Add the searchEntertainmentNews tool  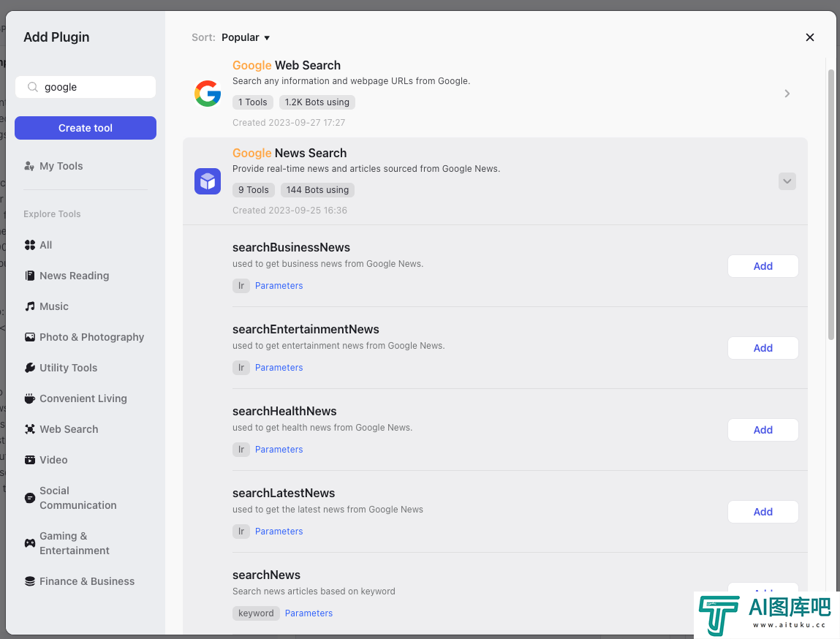(763, 348)
